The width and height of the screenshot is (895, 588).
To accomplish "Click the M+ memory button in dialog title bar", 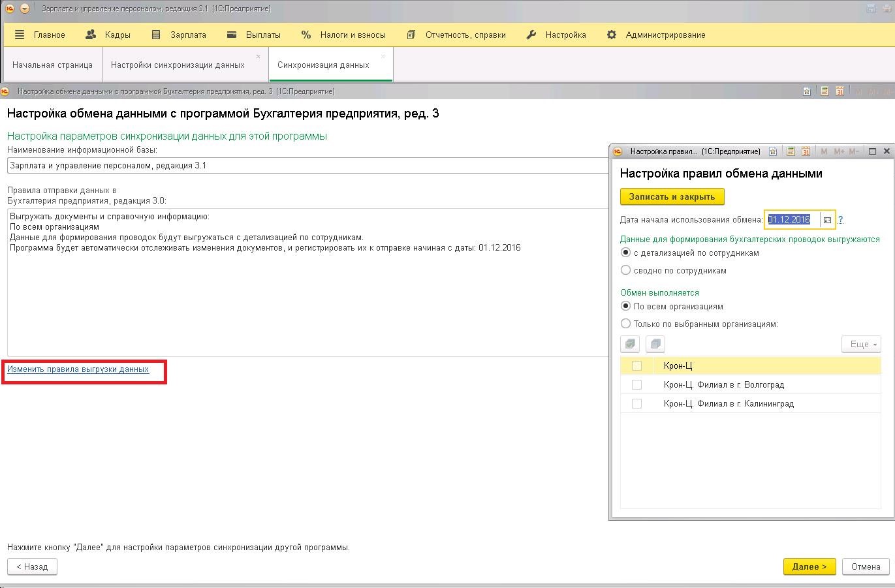I will tap(839, 151).
